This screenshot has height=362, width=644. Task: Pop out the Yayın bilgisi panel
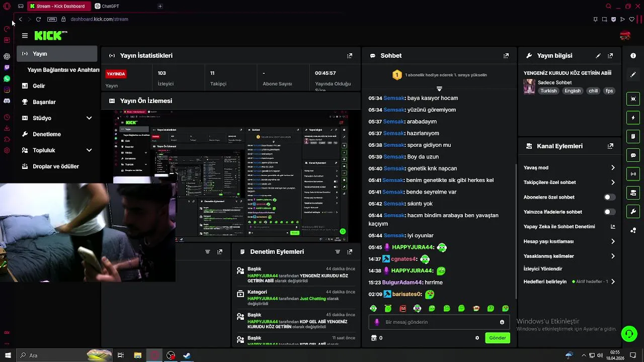point(610,56)
